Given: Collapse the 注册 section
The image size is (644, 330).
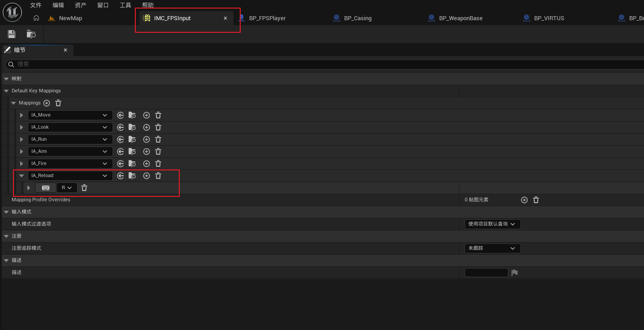Looking at the screenshot, I should point(6,236).
